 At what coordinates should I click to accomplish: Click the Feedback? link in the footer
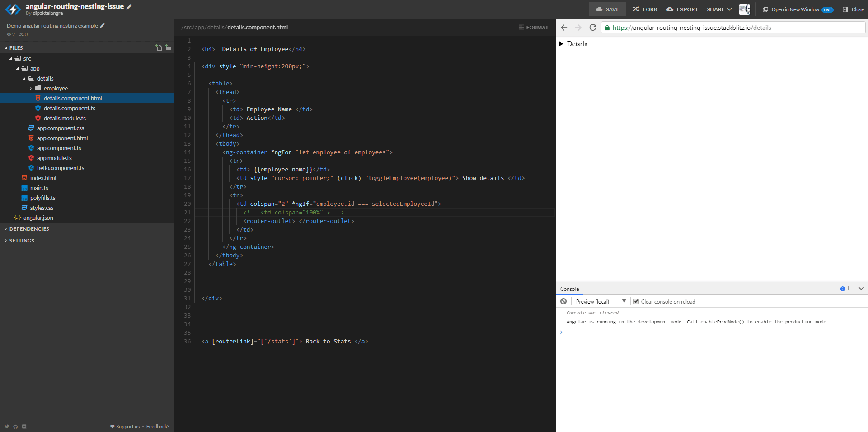158,426
